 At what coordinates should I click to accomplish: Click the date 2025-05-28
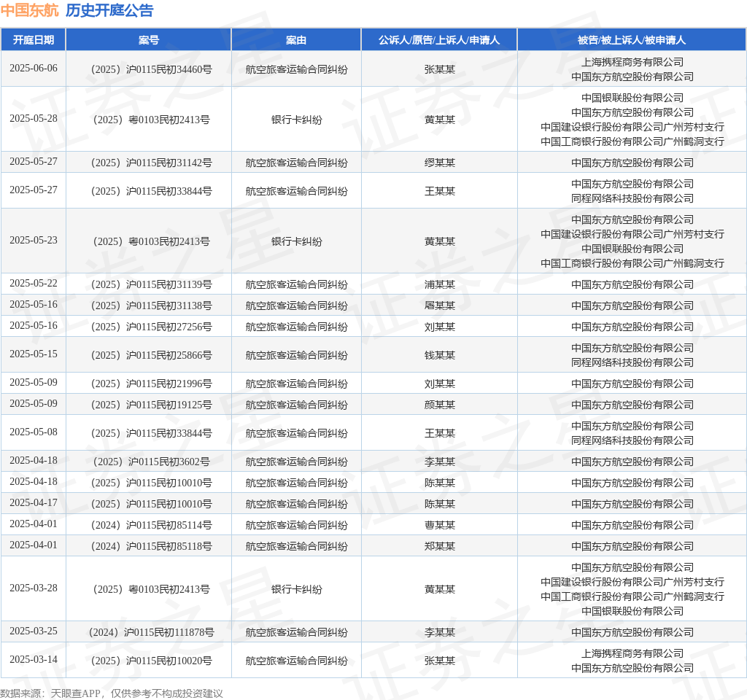tap(34, 119)
